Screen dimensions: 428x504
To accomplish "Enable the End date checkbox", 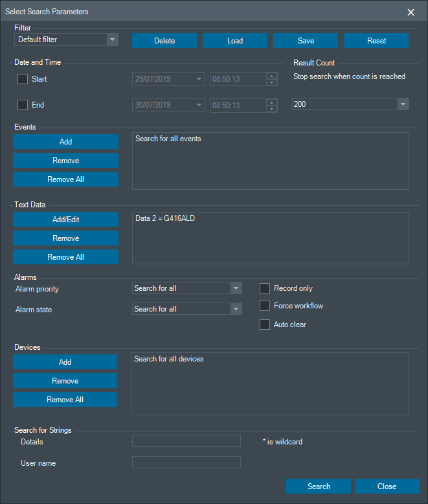I will (x=23, y=105).
